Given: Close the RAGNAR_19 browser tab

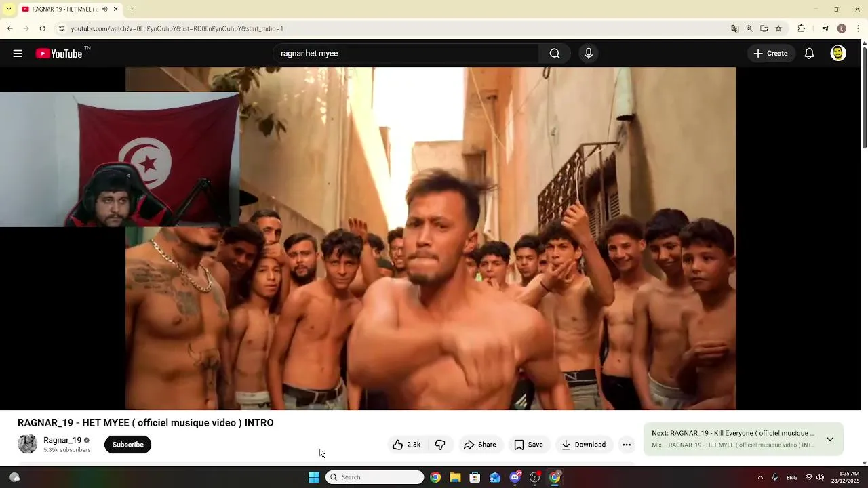Looking at the screenshot, I should (x=115, y=9).
